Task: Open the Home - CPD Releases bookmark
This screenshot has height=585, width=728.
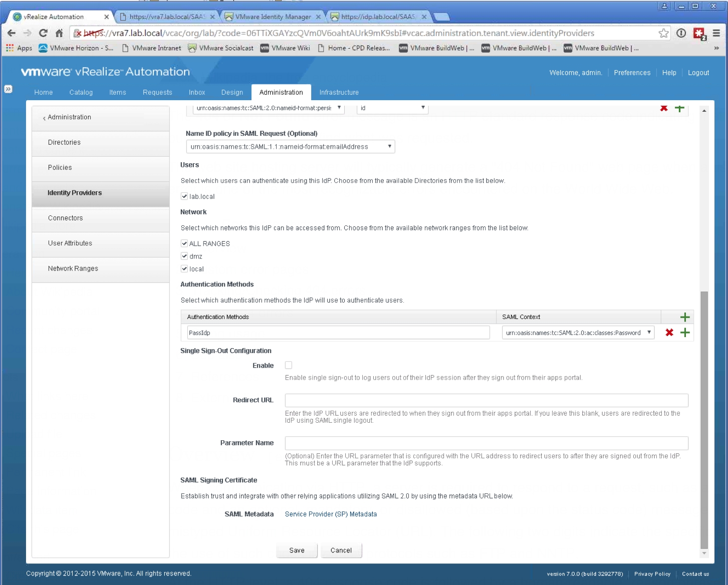Action: [x=354, y=48]
